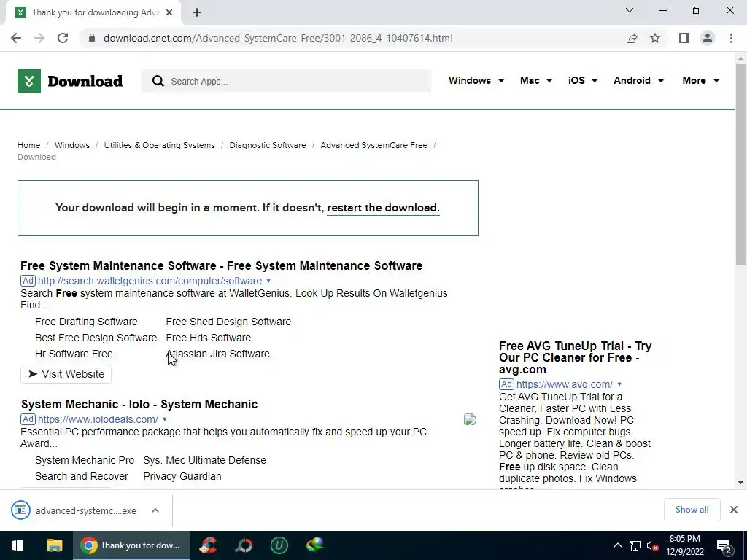
Task: Click the Visit Website button
Action: pos(66,374)
